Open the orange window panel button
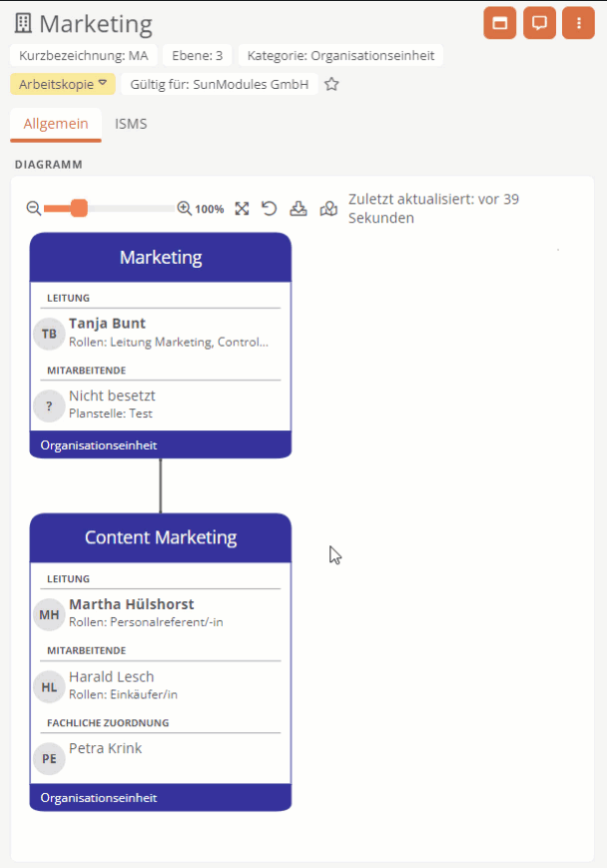This screenshot has height=868, width=607. pyautogui.click(x=500, y=23)
